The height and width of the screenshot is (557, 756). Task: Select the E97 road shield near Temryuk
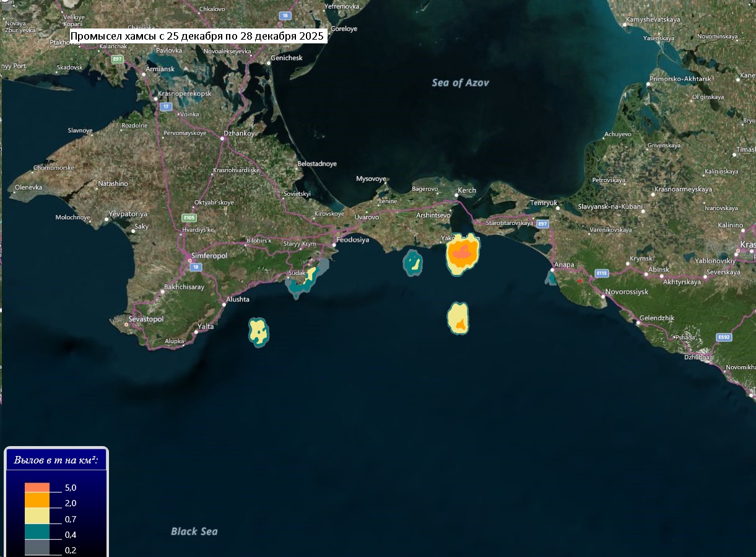pos(542,223)
